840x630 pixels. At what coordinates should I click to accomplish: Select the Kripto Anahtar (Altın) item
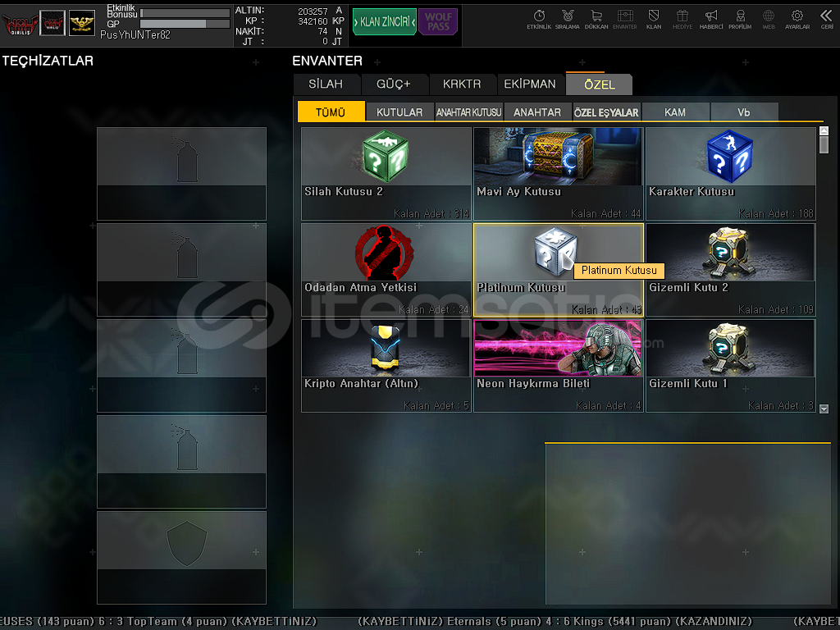click(386, 366)
